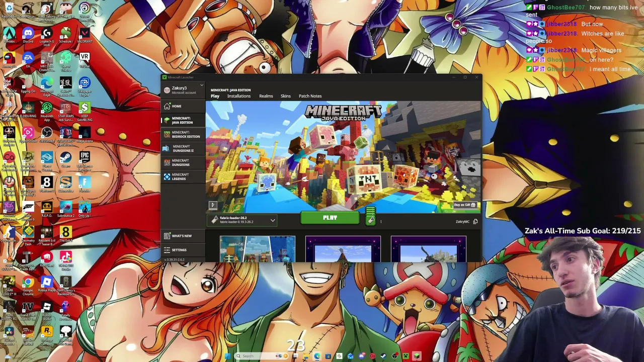Go to the Skins tab
The width and height of the screenshot is (644, 362).
click(286, 96)
